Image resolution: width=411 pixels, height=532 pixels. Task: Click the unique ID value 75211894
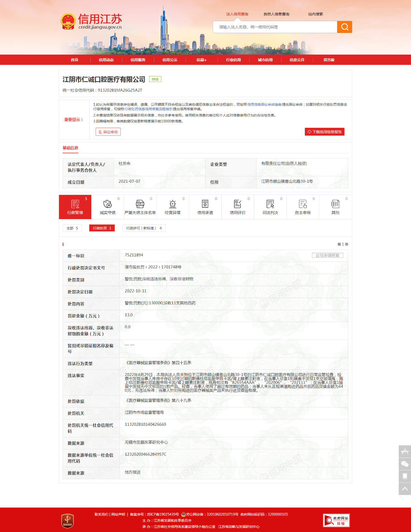pyautogui.click(x=134, y=255)
